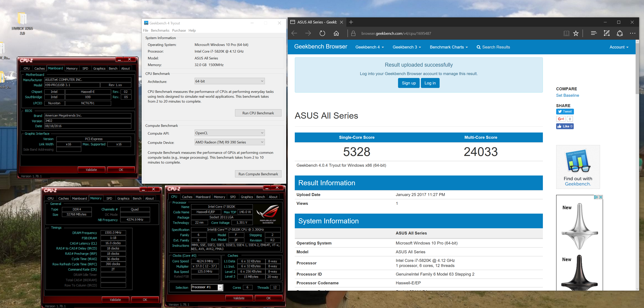Click the DRAM Frequency 1500.0 MHz field
The image size is (644, 308).
point(113,232)
